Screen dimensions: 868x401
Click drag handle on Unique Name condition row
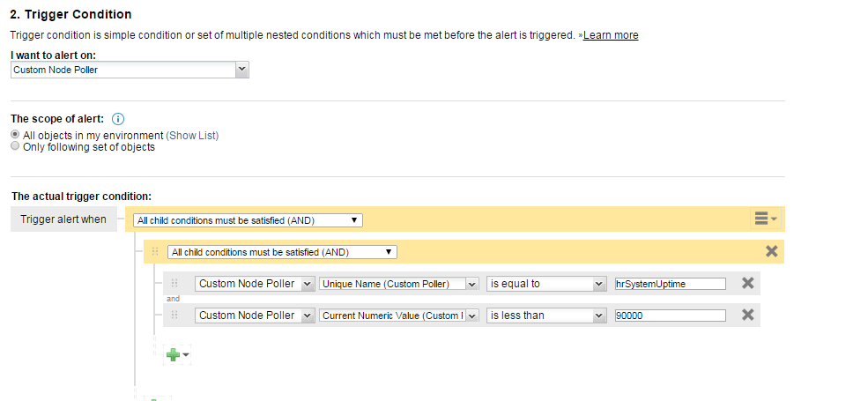pyautogui.click(x=174, y=283)
